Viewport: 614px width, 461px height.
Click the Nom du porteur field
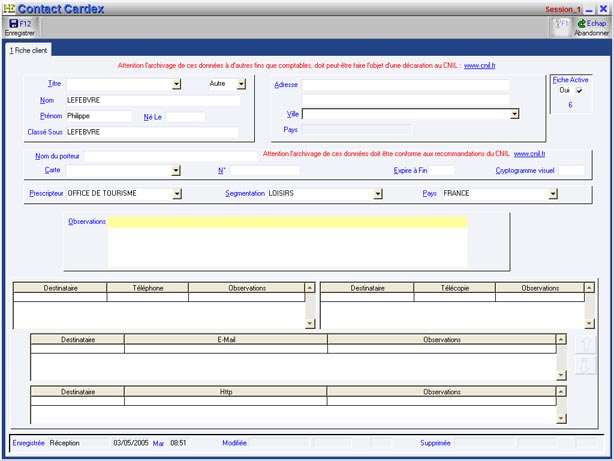171,156
